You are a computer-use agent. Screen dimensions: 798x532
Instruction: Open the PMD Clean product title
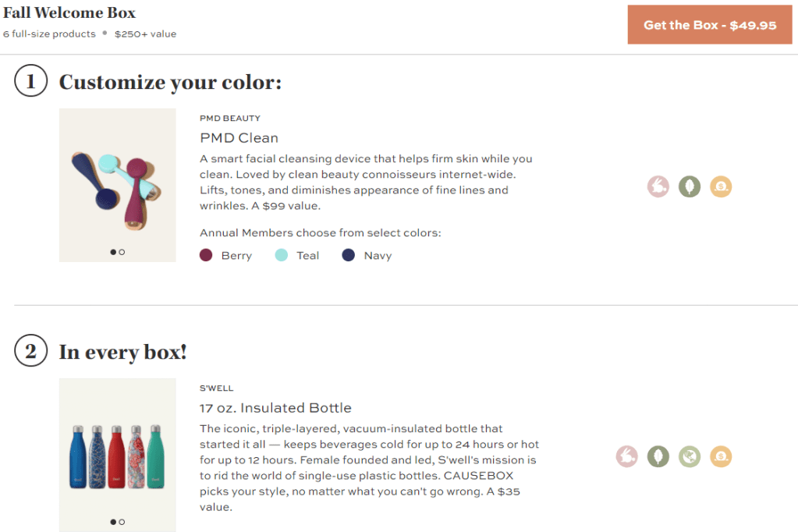tap(239, 138)
